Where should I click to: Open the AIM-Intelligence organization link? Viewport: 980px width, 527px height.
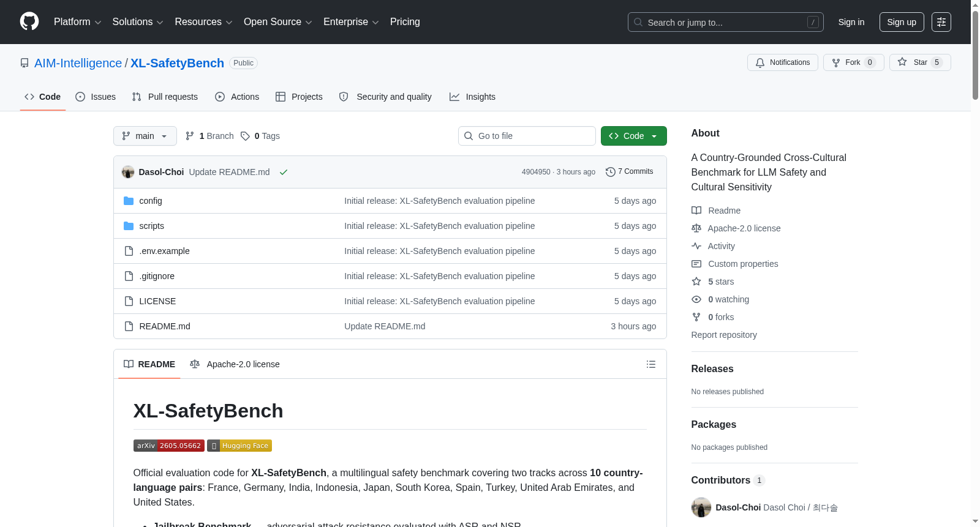point(78,63)
